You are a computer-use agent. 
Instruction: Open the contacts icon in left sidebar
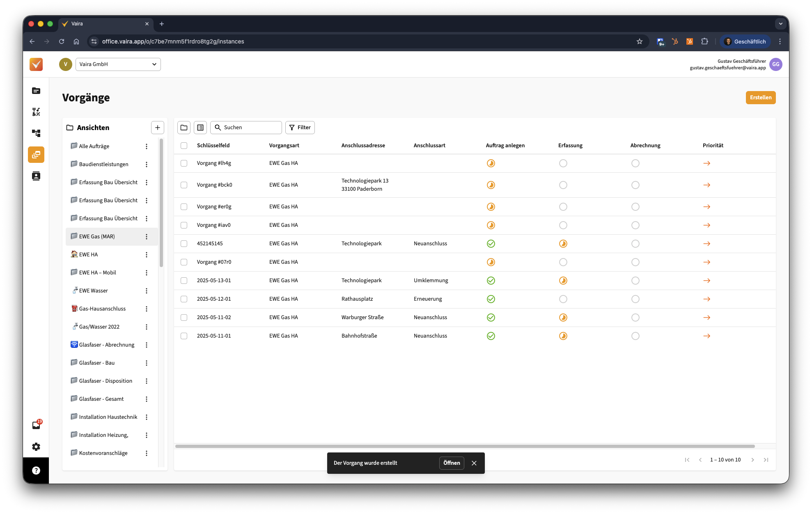point(36,176)
